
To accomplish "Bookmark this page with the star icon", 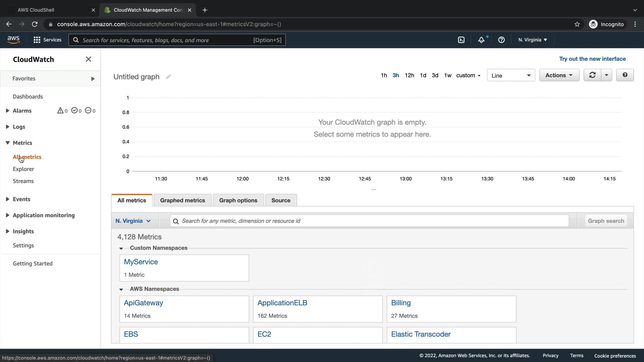I will coord(577,24).
